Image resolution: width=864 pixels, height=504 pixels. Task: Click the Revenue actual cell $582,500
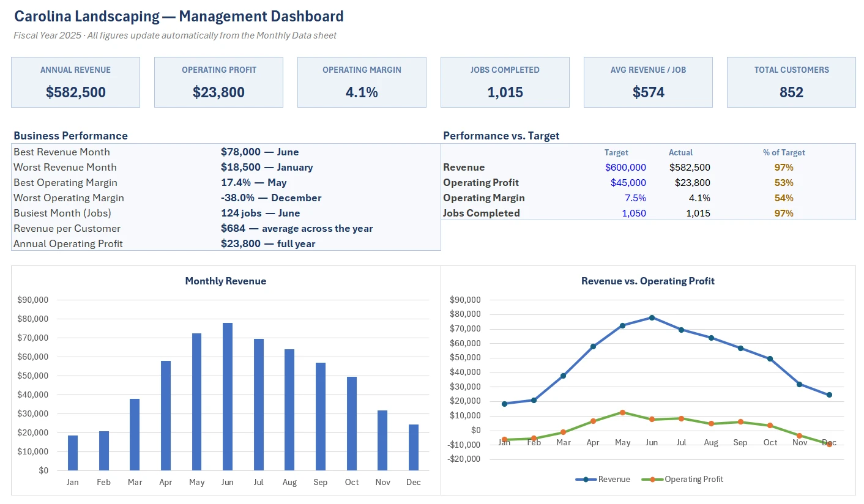690,167
